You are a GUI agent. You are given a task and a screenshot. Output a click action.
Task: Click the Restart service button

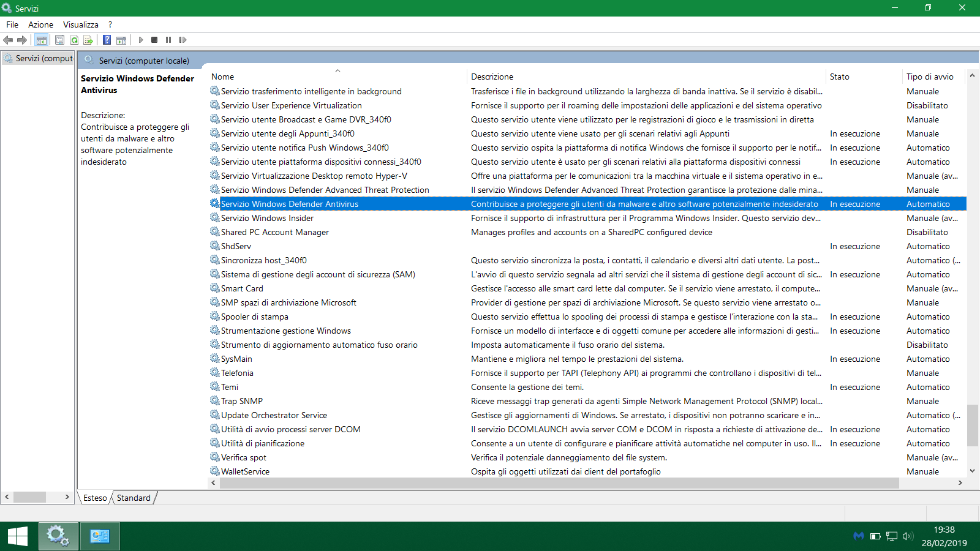pos(183,40)
